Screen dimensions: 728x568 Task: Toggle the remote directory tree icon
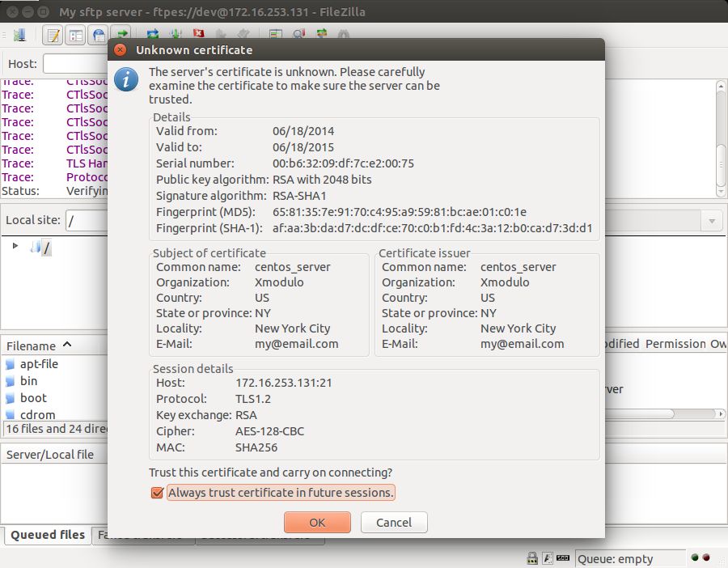(x=99, y=35)
